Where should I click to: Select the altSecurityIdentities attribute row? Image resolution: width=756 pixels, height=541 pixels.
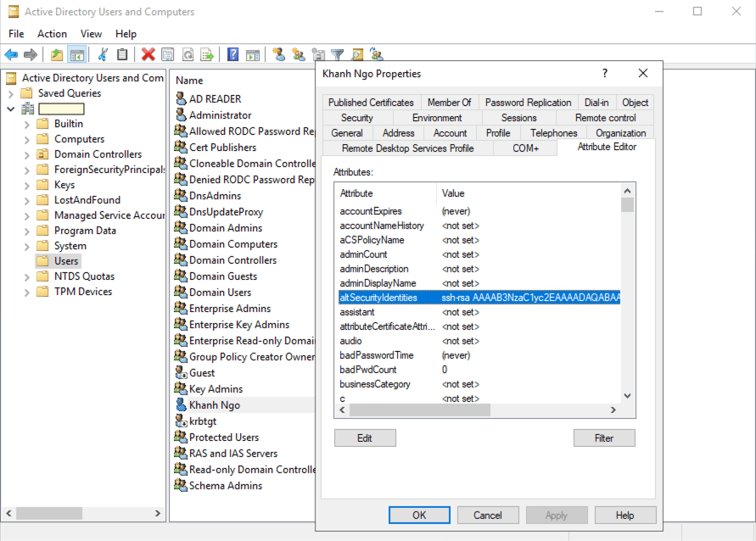[479, 298]
